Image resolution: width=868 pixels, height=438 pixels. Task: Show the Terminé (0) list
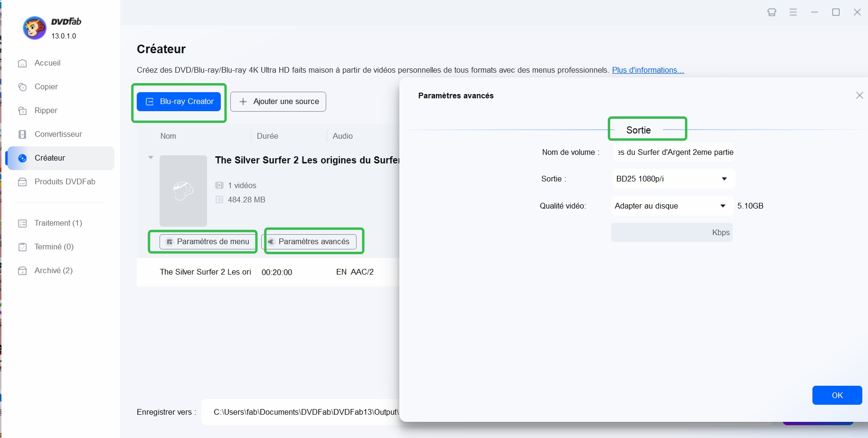[54, 247]
